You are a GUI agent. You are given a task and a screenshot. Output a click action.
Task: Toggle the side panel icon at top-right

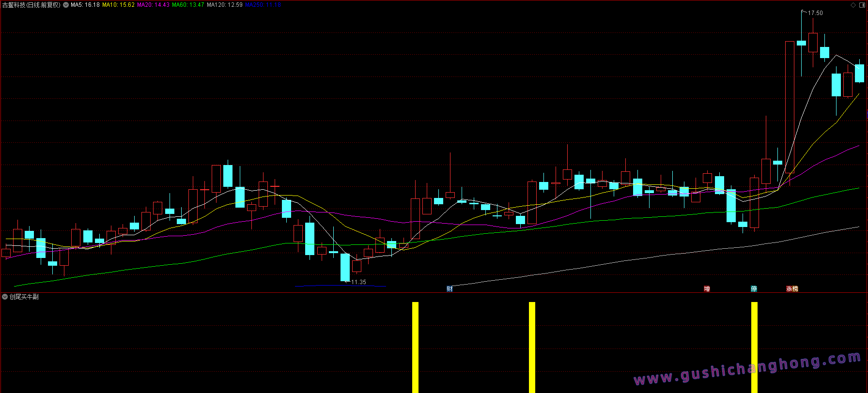[862, 5]
